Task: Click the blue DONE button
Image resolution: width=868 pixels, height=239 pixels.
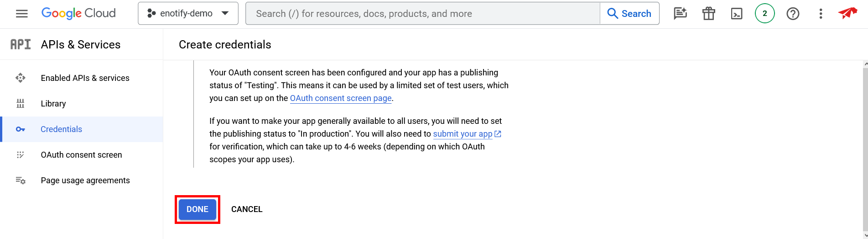Action: [198, 209]
